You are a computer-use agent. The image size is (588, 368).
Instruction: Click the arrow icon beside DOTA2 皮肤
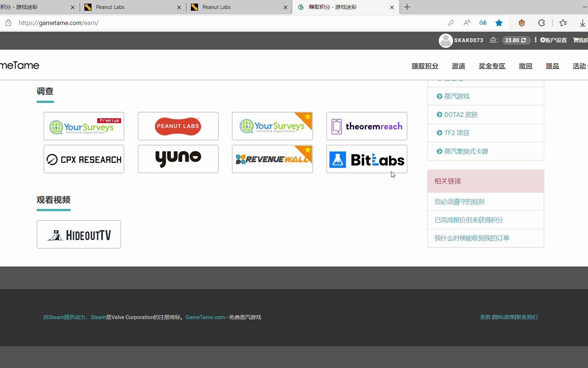click(439, 115)
